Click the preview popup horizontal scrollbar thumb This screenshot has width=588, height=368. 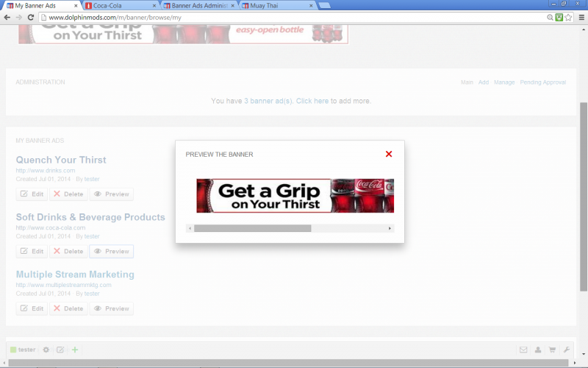pos(252,228)
